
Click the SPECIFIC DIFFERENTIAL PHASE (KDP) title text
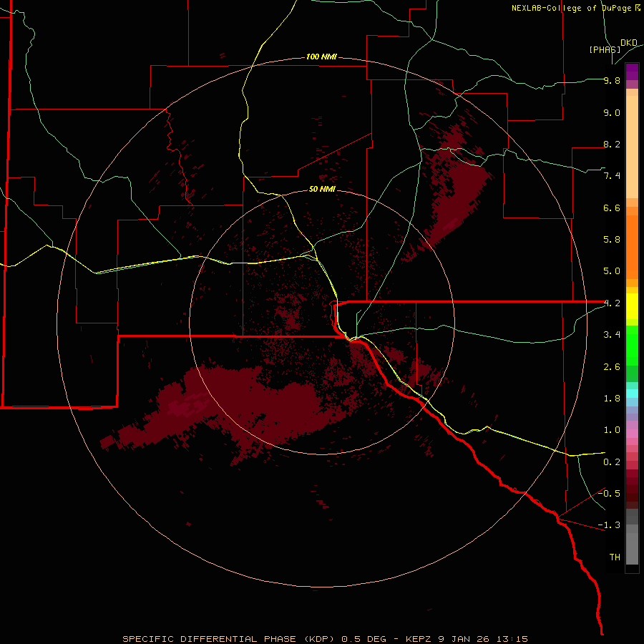coord(230,639)
